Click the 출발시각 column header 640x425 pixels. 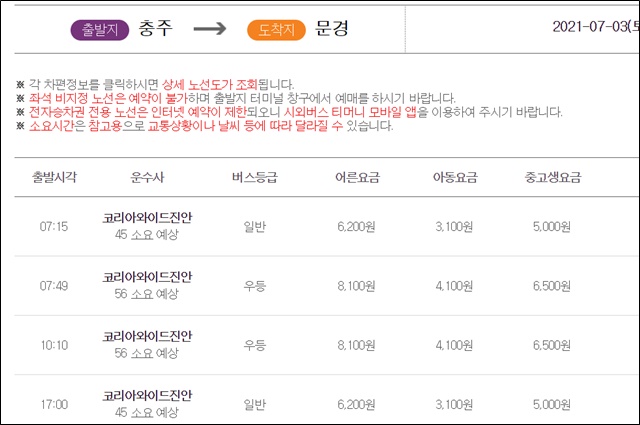[54, 177]
